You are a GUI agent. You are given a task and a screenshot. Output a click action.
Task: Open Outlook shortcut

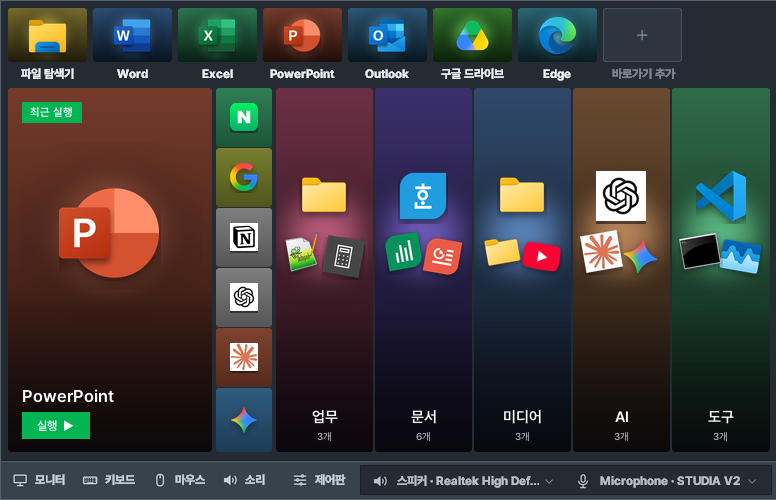pyautogui.click(x=388, y=35)
